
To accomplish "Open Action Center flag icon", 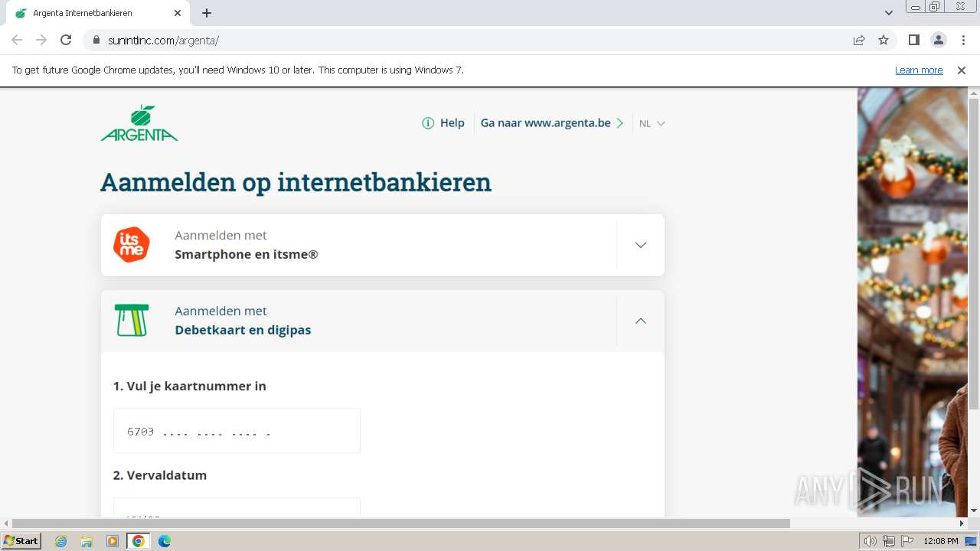I will point(907,541).
